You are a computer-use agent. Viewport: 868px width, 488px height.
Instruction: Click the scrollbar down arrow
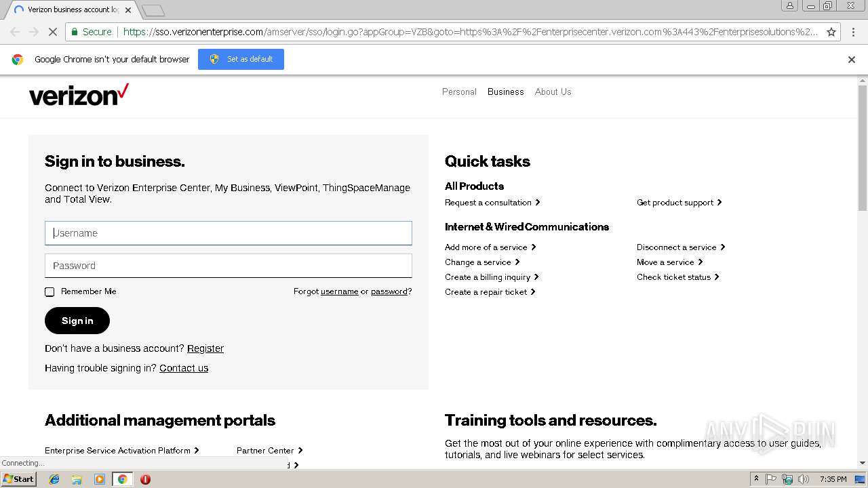[x=863, y=463]
